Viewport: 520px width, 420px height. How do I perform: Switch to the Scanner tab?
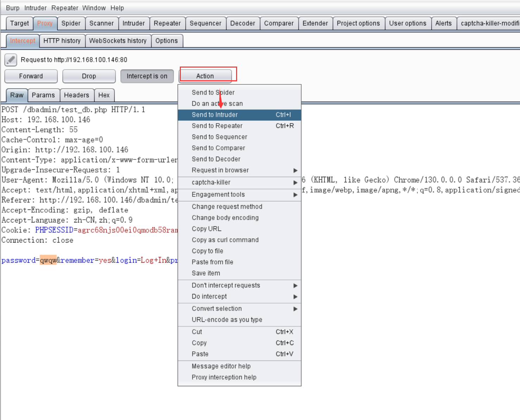click(x=102, y=23)
